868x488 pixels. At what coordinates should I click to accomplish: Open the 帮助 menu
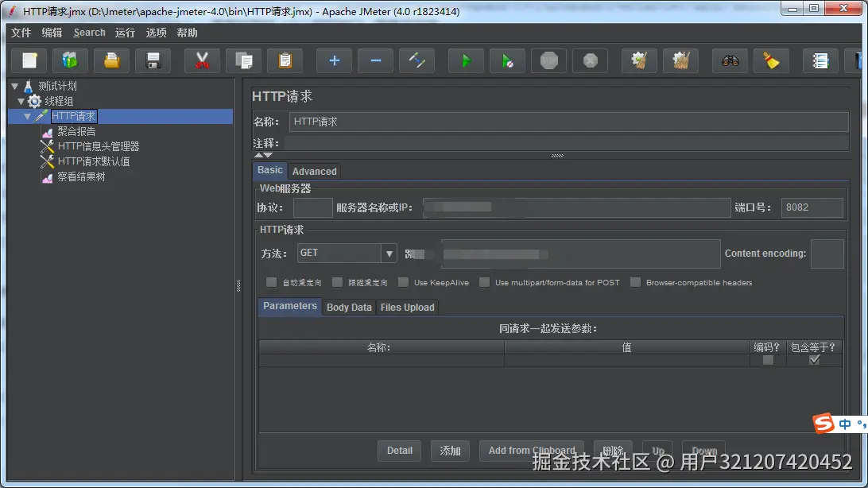click(x=187, y=33)
